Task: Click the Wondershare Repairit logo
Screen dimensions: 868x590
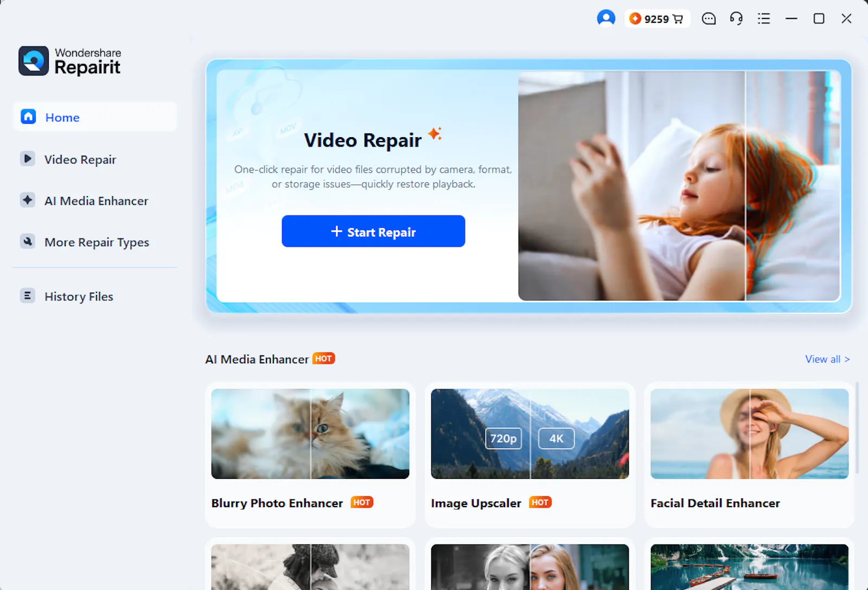Action: click(x=70, y=61)
